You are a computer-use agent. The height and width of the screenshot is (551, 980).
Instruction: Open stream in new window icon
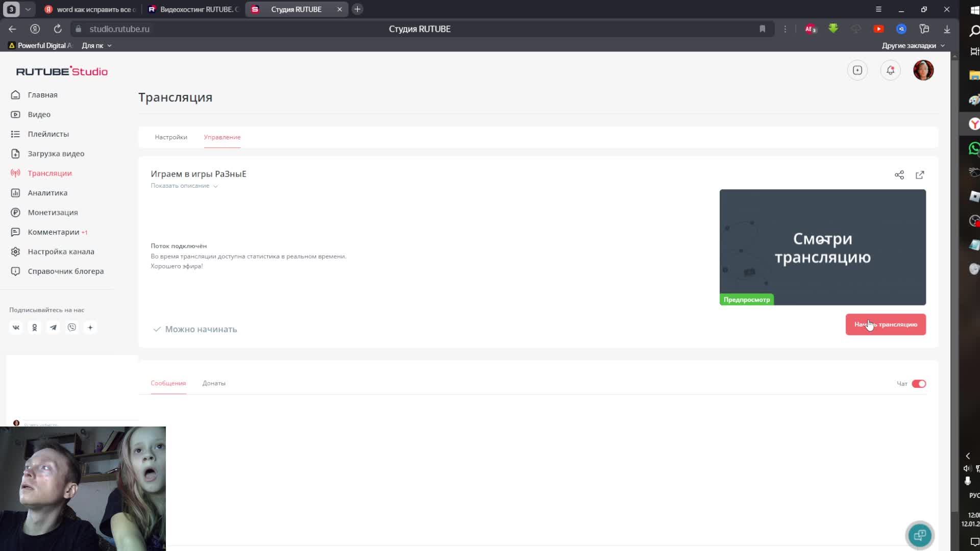pos(919,175)
